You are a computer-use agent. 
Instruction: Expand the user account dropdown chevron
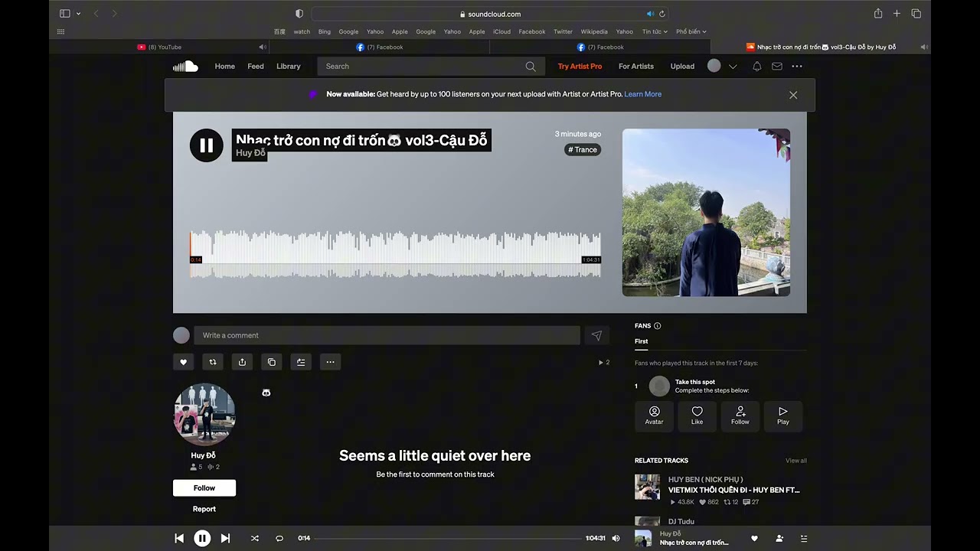pyautogui.click(x=733, y=67)
